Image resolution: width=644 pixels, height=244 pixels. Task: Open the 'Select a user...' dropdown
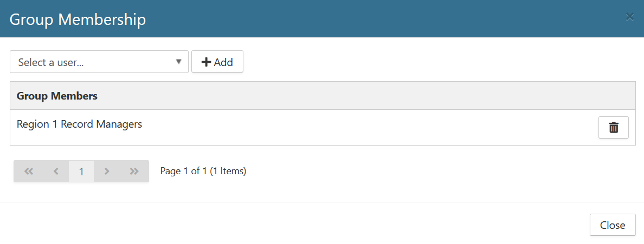(99, 62)
